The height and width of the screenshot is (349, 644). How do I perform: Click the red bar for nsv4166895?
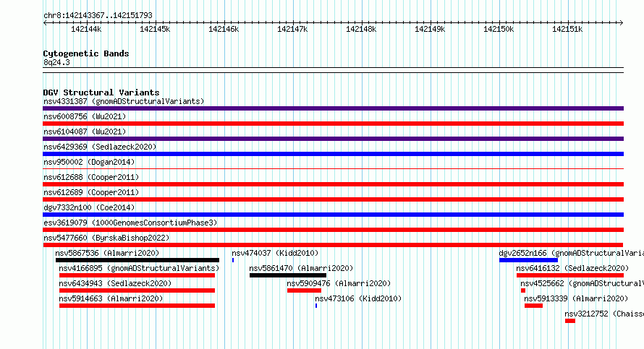pos(137,275)
